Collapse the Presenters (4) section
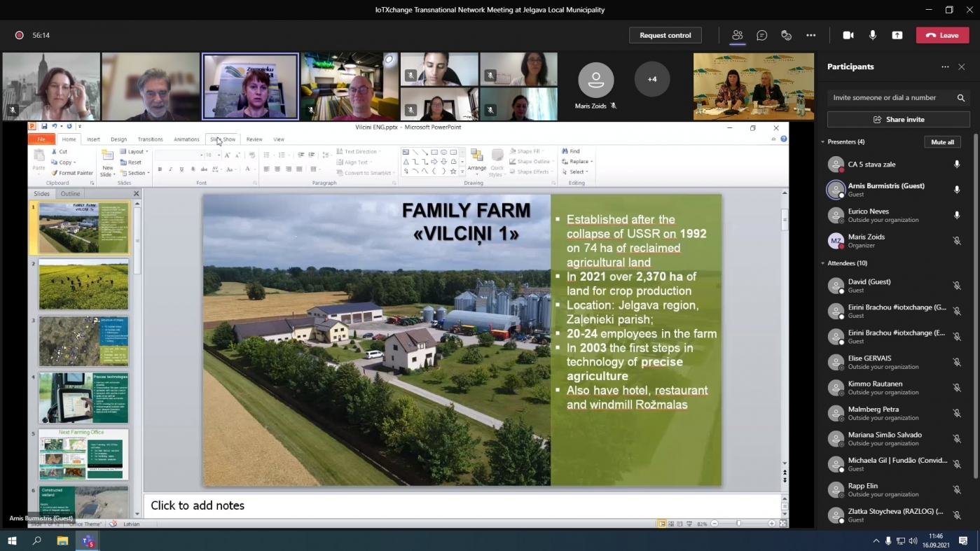Image resolution: width=980 pixels, height=551 pixels. click(x=823, y=142)
